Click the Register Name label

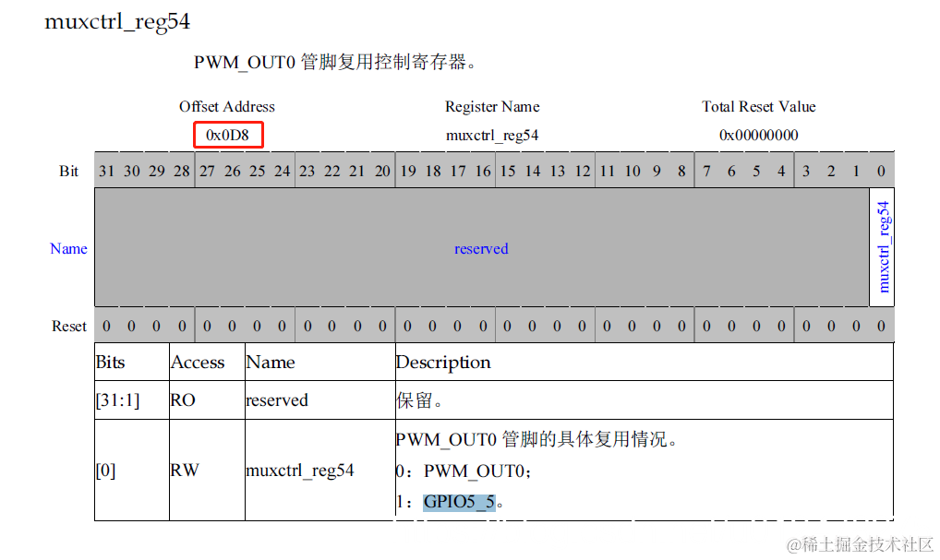(x=492, y=107)
